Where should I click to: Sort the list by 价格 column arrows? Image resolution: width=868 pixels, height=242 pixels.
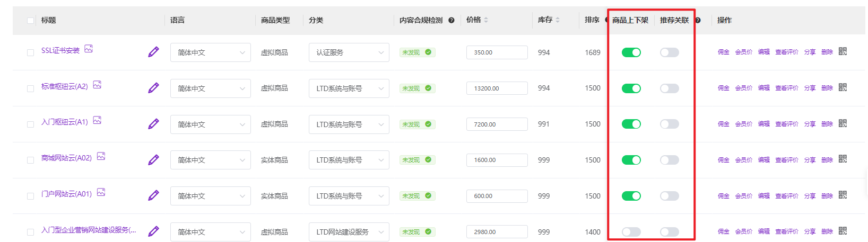click(x=485, y=20)
